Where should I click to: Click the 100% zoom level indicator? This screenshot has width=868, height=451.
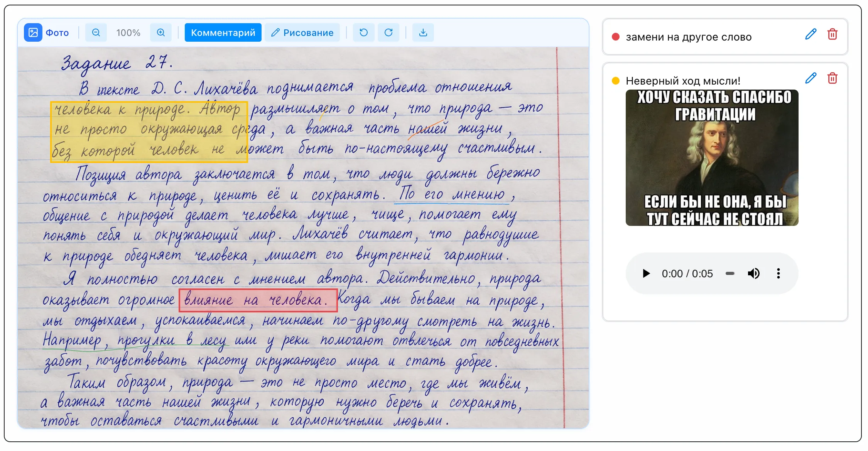(128, 33)
